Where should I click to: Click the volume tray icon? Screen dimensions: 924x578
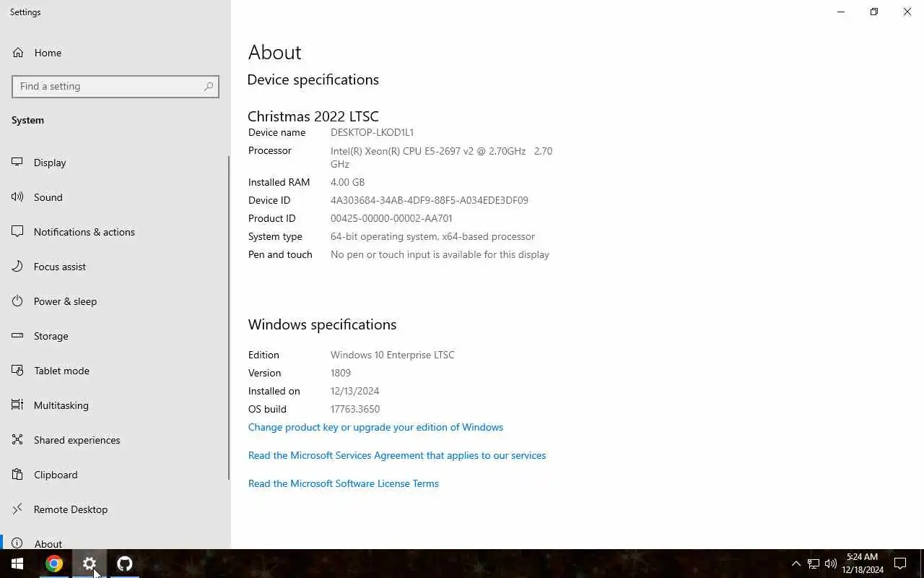pos(831,564)
